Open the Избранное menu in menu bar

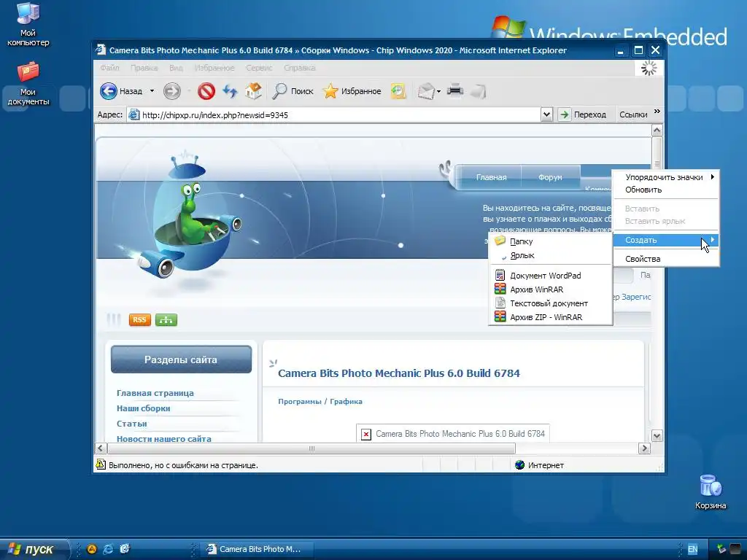tap(214, 68)
